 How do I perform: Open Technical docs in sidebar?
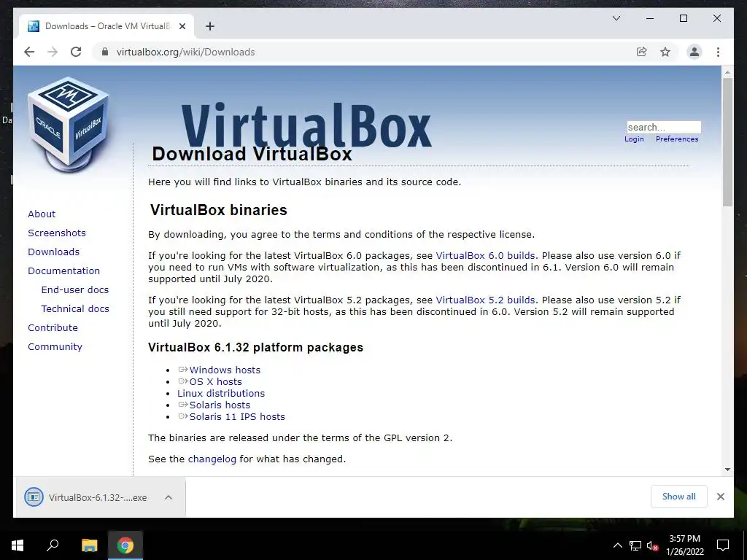[75, 309]
